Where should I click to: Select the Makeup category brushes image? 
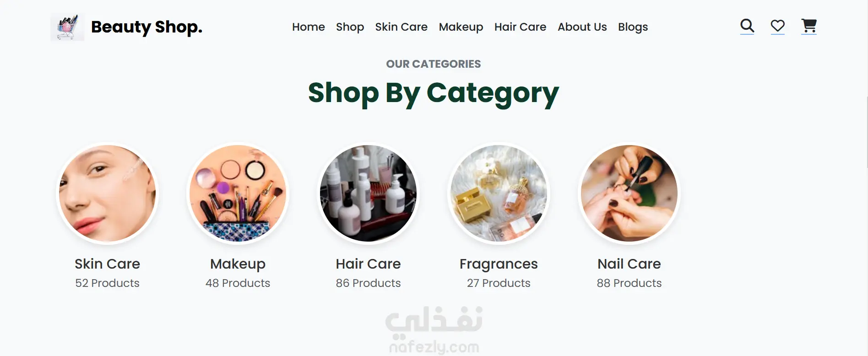tap(238, 194)
